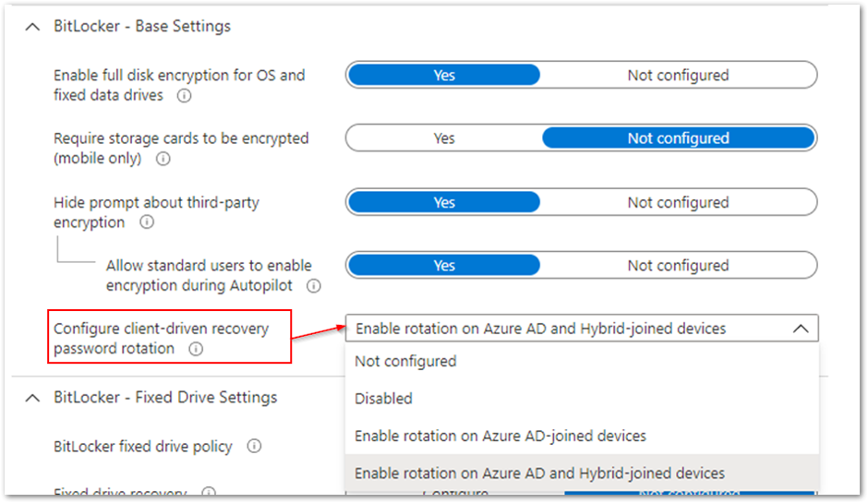Screen dimensions: 868x503
Task: Choose Not configured in rotation dropdown list
Action: click(x=405, y=362)
